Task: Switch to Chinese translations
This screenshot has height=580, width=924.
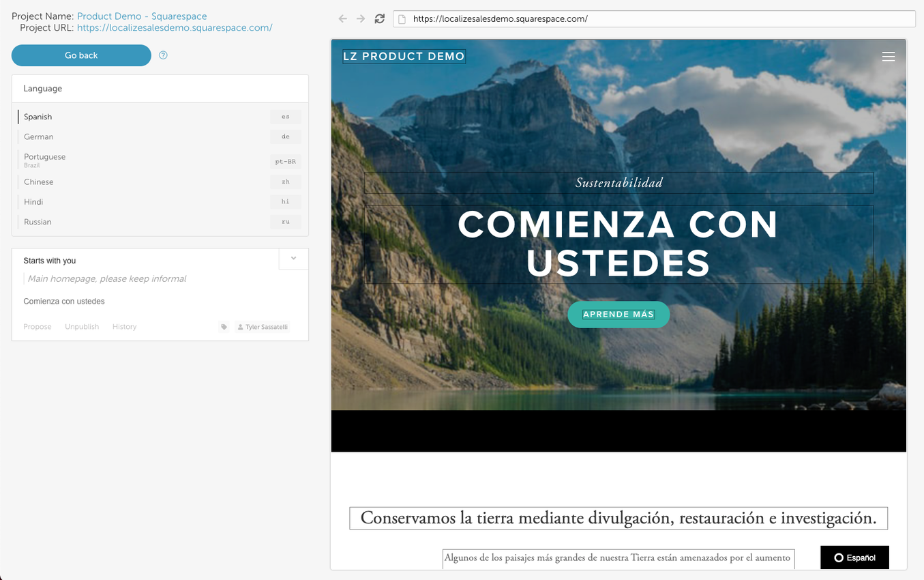Action: pos(38,182)
